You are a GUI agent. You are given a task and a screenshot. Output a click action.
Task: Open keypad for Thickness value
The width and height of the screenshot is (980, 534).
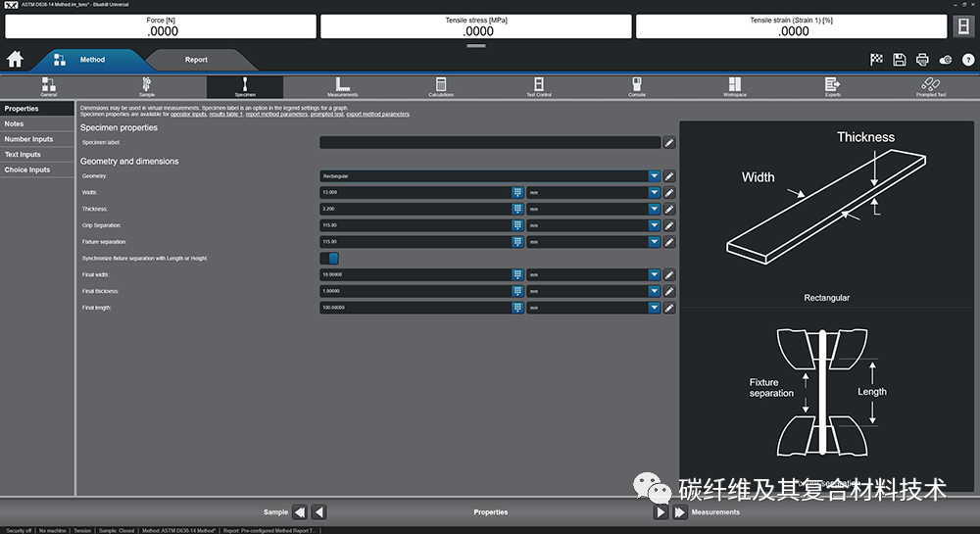(x=517, y=209)
